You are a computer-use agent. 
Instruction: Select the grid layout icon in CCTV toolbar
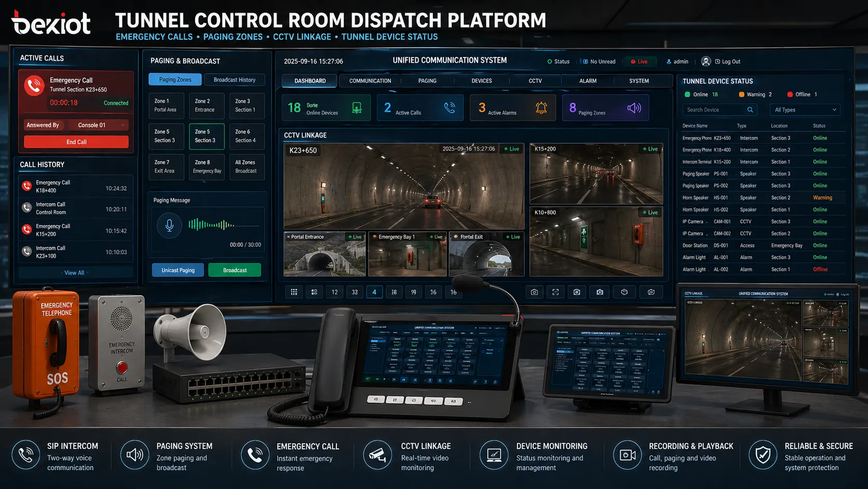[294, 292]
